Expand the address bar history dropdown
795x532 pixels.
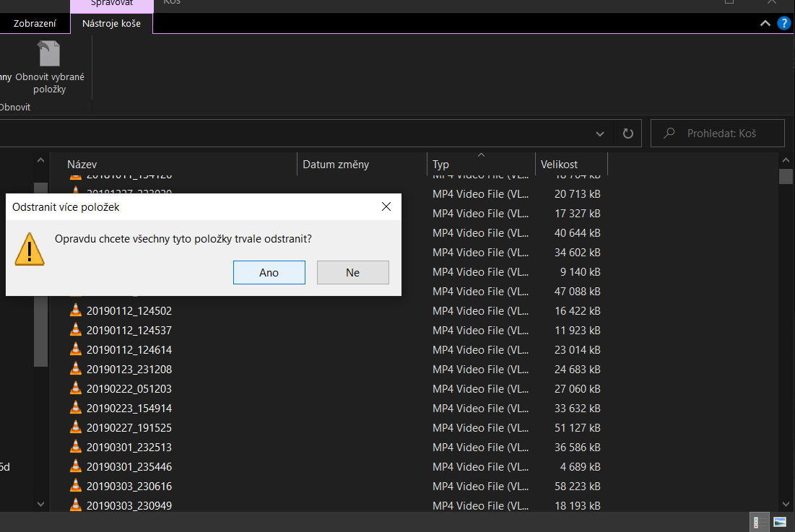click(600, 134)
